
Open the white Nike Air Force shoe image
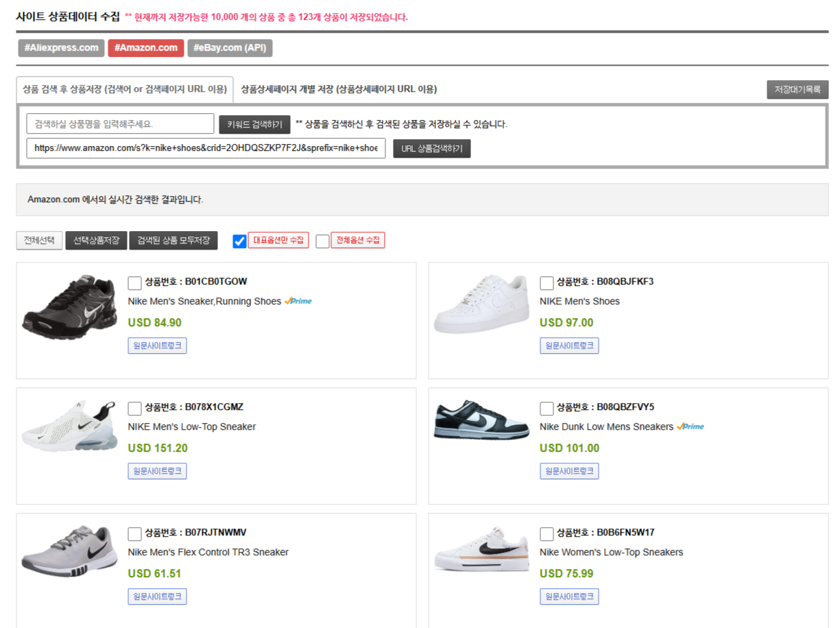point(481,304)
